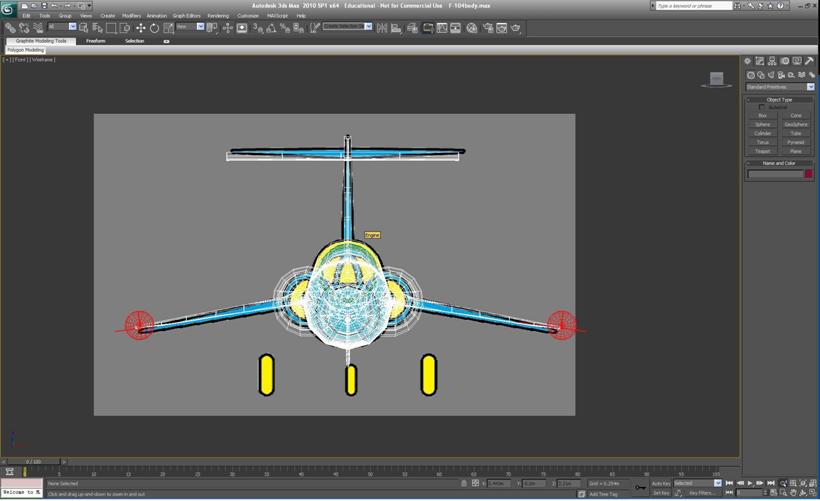Enable the AutoGrid checkbox

coord(762,107)
